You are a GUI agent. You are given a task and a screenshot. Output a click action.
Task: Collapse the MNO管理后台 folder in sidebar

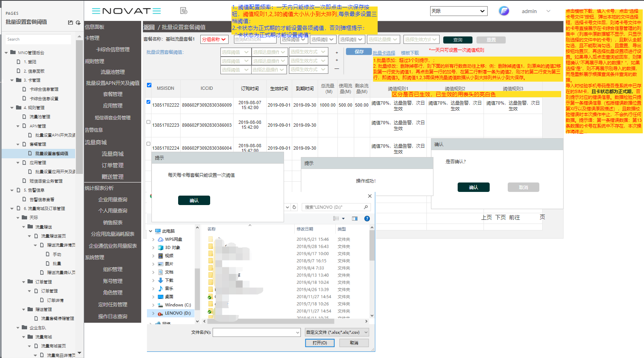point(6,52)
